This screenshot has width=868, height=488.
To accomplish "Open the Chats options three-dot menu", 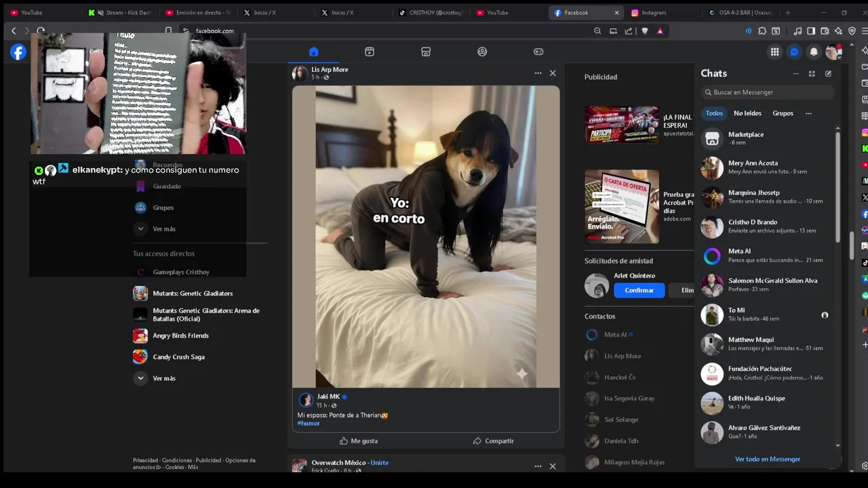I will click(x=795, y=74).
